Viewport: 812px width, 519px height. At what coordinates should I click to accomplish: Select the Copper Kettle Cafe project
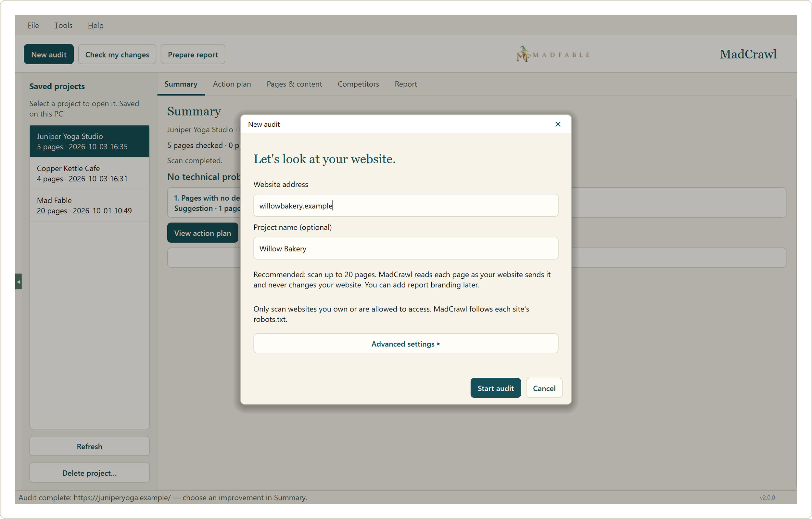pos(89,173)
